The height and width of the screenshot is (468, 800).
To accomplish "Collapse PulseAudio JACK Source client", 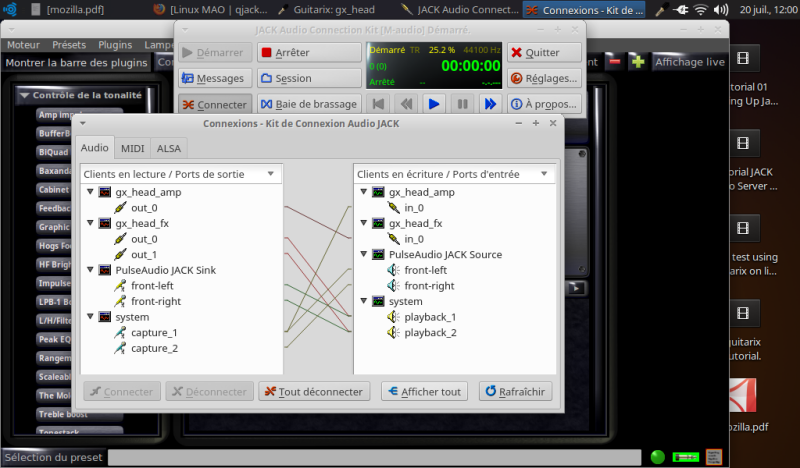I will click(364, 254).
